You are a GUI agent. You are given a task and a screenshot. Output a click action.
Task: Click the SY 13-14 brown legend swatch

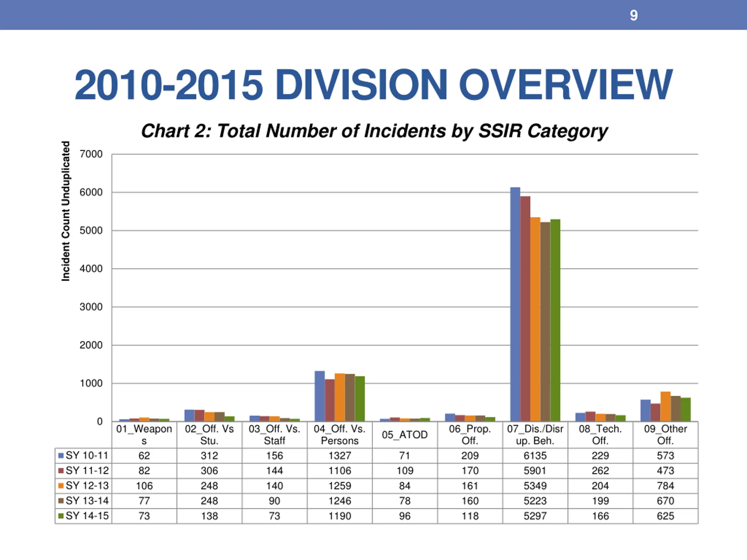click(x=61, y=501)
